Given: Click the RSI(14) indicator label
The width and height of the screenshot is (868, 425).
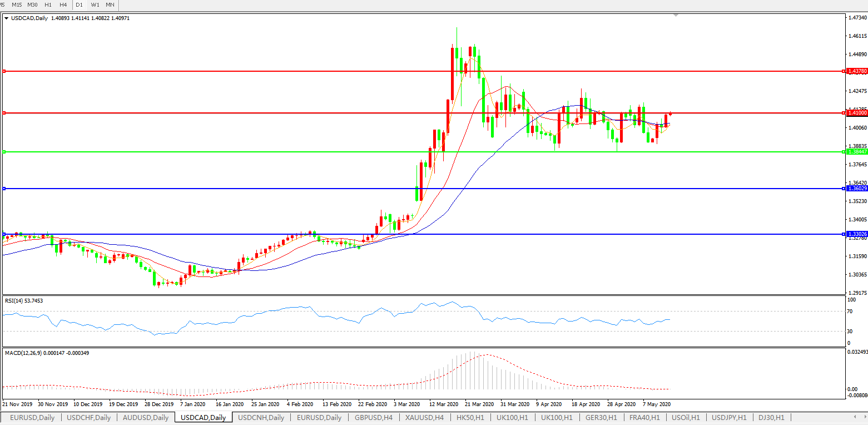Looking at the screenshot, I should click(x=23, y=301).
